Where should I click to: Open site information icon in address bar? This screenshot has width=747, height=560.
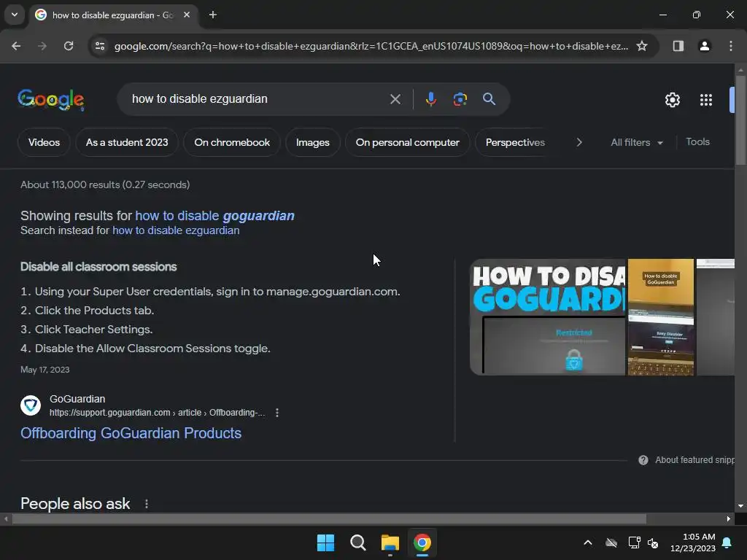(x=99, y=46)
